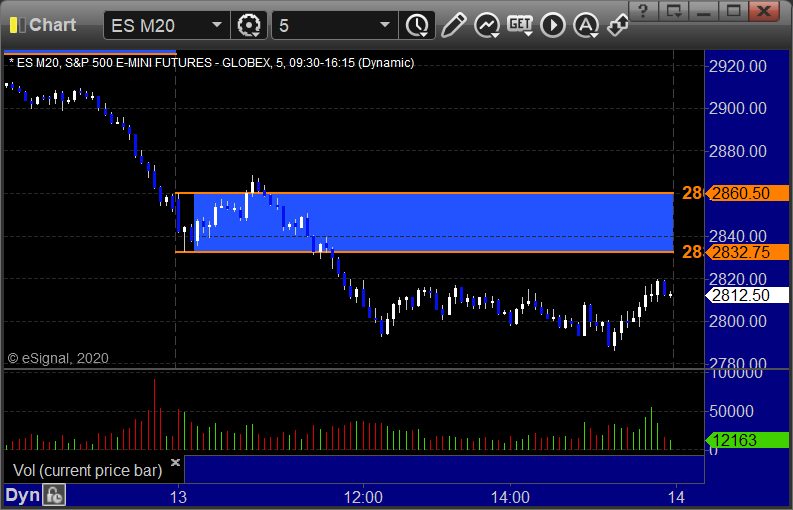Open the alerts circled-A menu

[x=586, y=25]
